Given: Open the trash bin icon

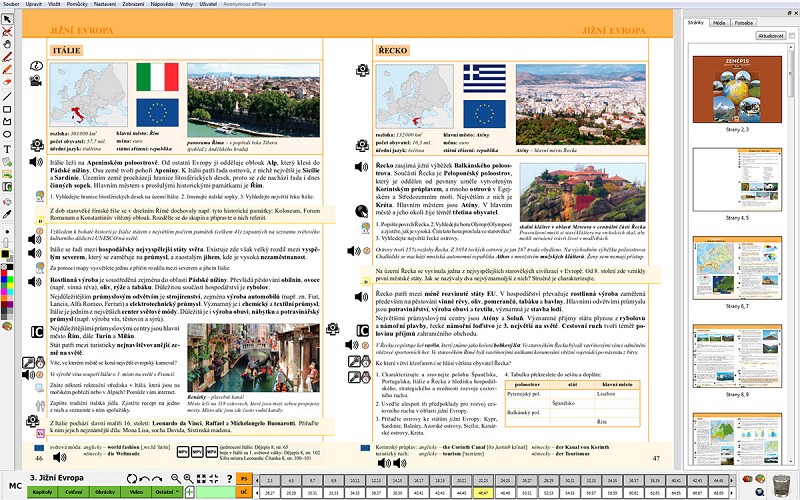Looking at the screenshot, I should coord(781,484).
